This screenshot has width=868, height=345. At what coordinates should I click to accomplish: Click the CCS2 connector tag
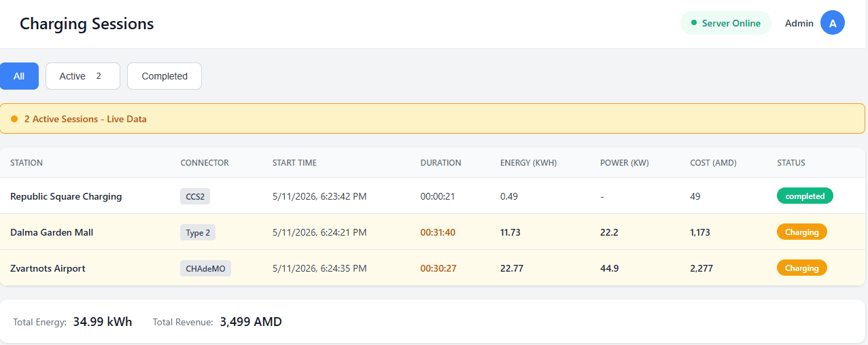click(195, 196)
